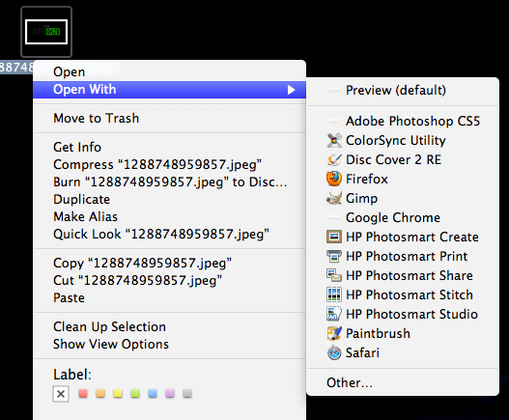Click the selected file name label

[16, 68]
